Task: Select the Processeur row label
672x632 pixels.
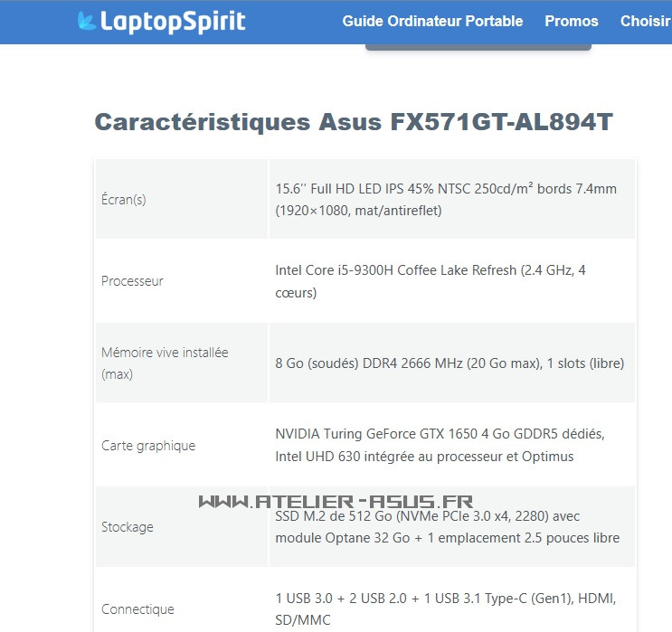Action: tap(132, 281)
